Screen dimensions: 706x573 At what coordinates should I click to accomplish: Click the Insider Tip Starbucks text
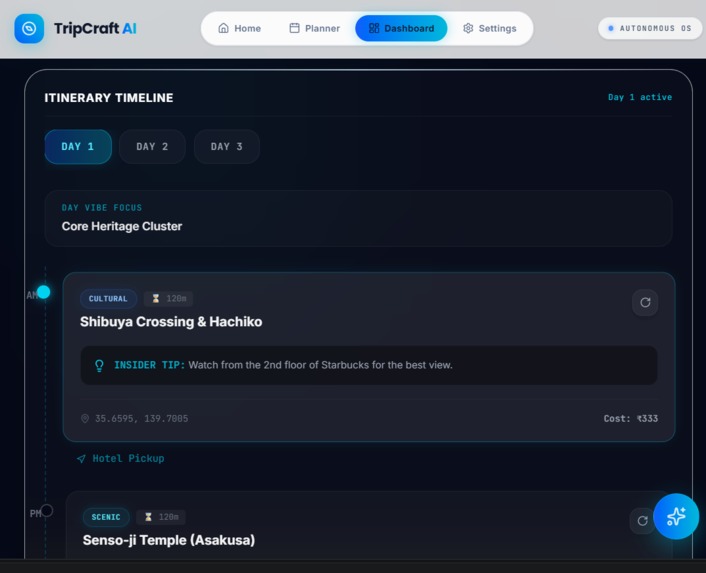click(x=321, y=365)
